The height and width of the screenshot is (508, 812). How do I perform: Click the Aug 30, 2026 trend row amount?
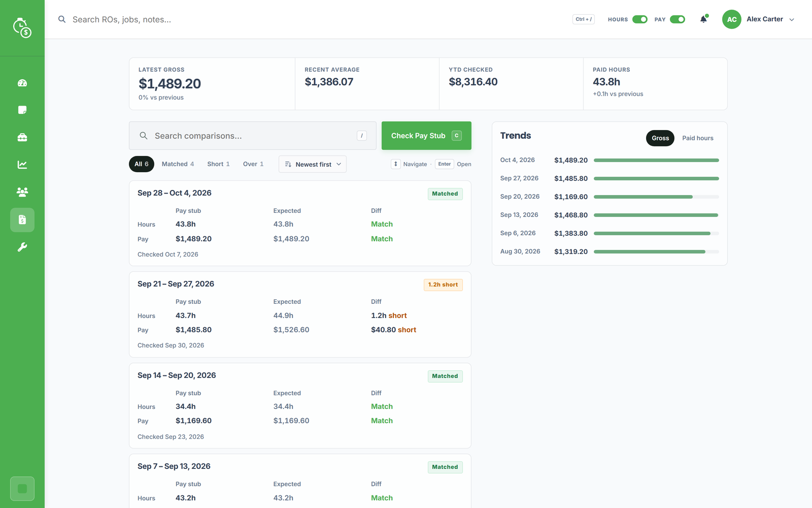[571, 251]
